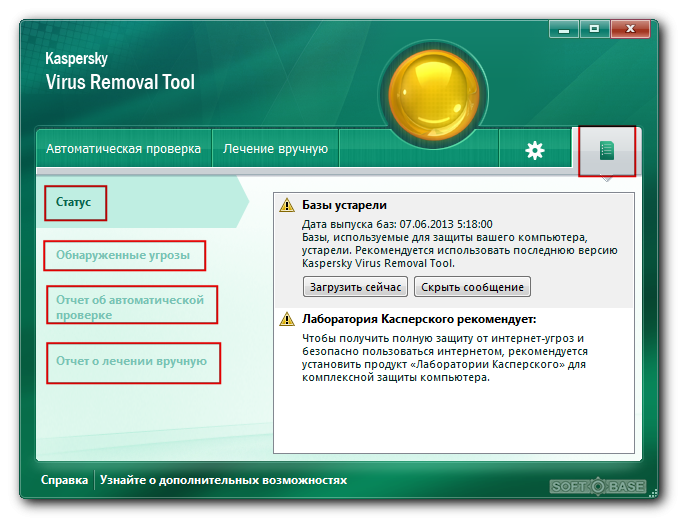Image resolution: width=678 pixels, height=518 pixels.
Task: Switch to 'Автоматическая проверка' tab
Action: pyautogui.click(x=123, y=149)
